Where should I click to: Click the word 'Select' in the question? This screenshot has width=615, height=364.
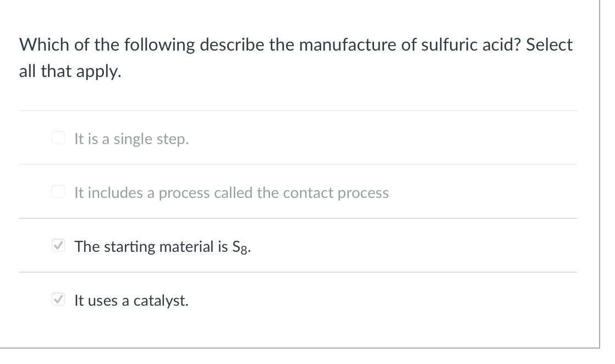click(549, 45)
